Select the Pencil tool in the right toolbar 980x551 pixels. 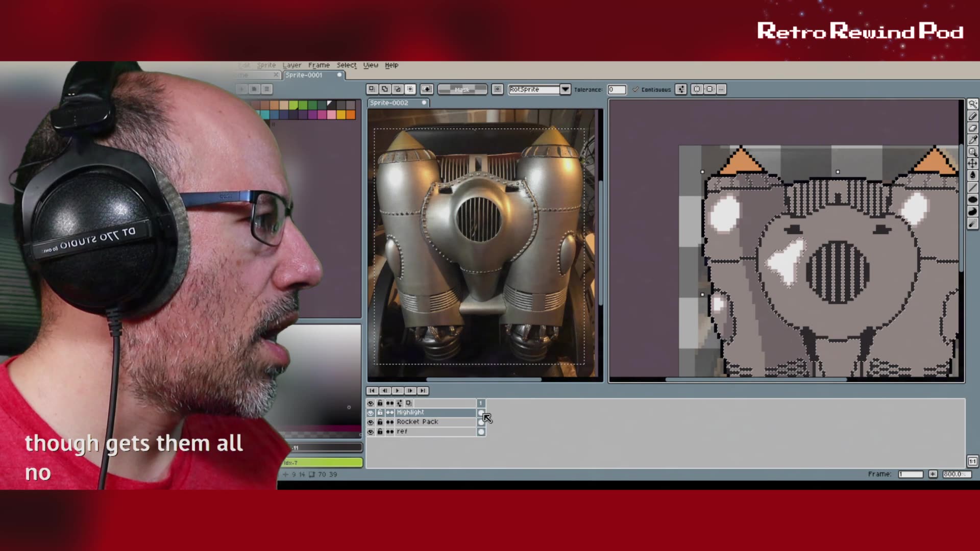point(972,115)
